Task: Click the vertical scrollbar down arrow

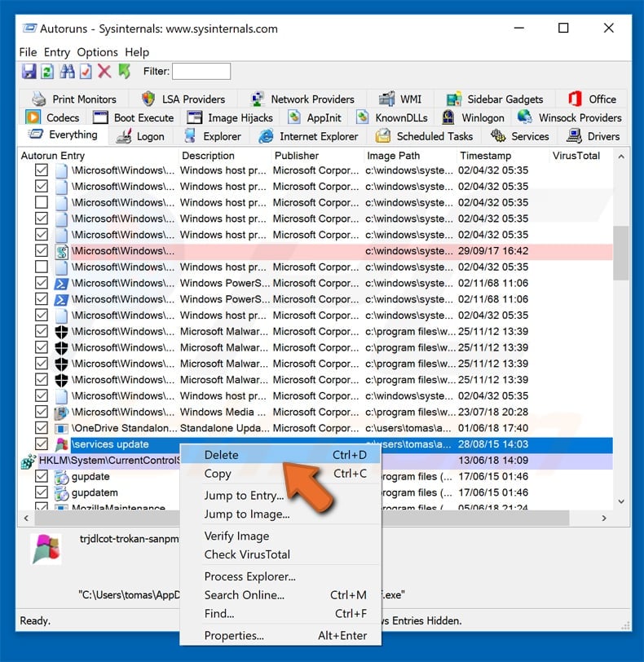Action: (x=621, y=501)
